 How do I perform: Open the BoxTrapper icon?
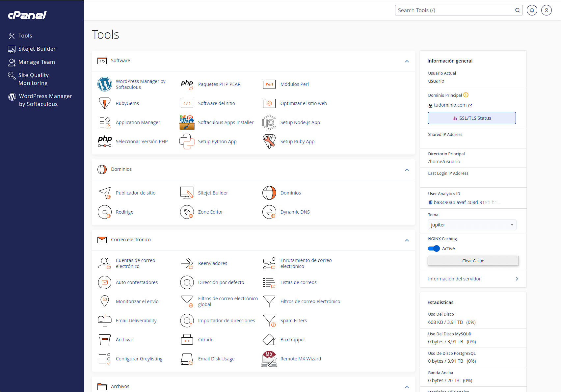(269, 340)
